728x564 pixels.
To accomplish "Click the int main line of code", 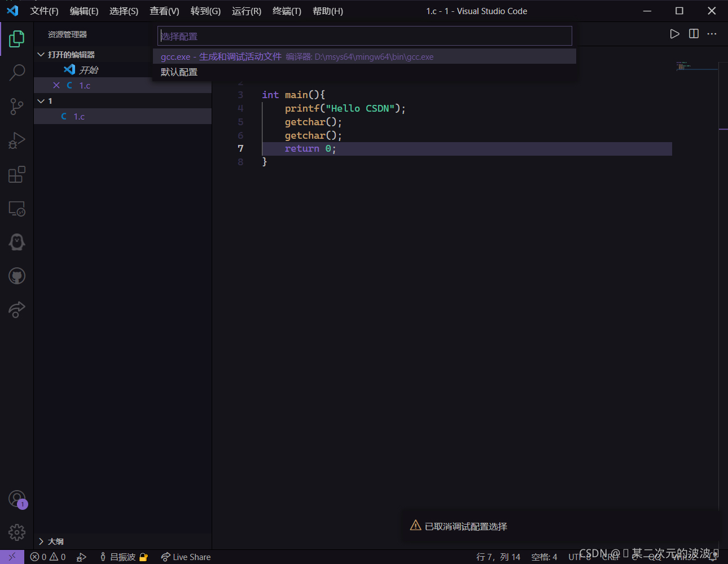I will (293, 95).
